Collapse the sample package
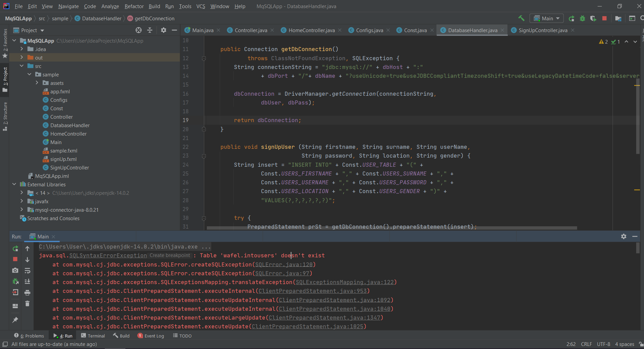This screenshot has width=644, height=349. click(x=29, y=74)
